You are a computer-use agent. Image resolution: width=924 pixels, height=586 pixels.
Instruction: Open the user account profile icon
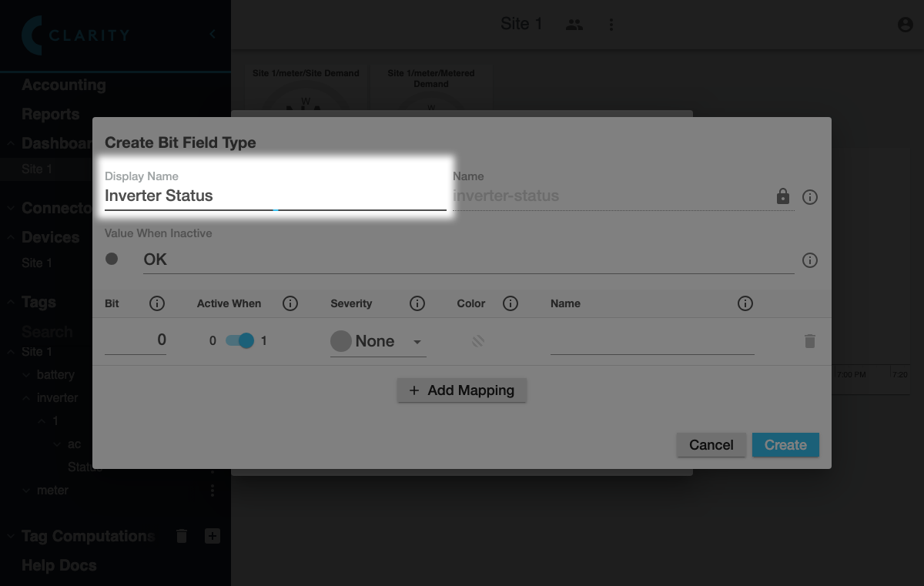click(x=905, y=25)
